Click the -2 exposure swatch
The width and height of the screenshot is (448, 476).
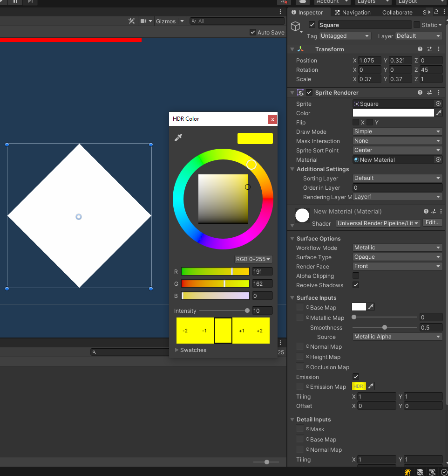pyautogui.click(x=185, y=331)
